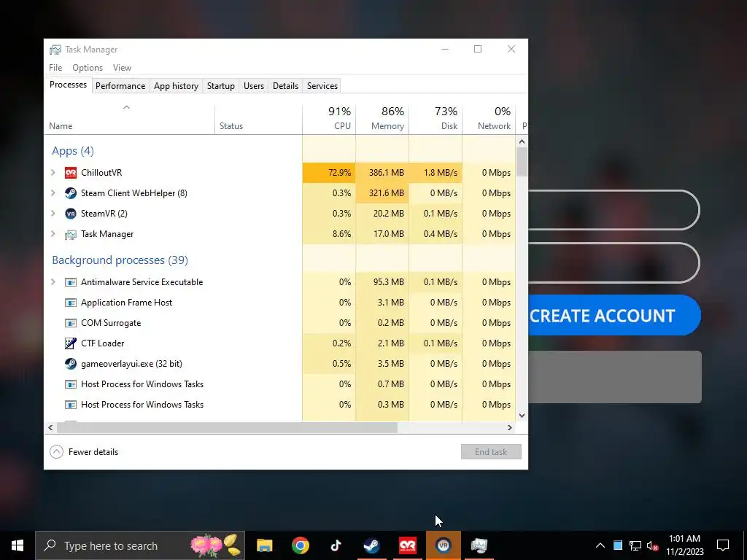747x560 pixels.
Task: Click the Status column header
Action: coord(258,118)
